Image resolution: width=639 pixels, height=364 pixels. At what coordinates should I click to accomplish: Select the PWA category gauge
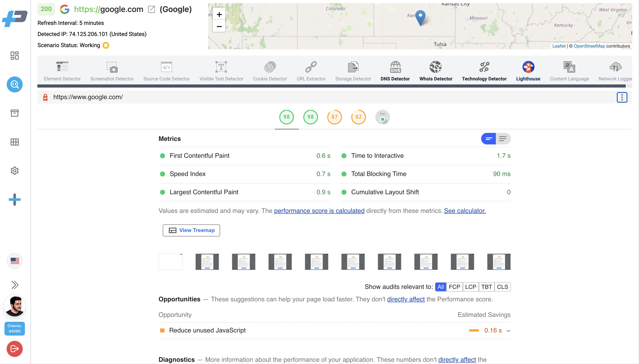[x=382, y=117]
